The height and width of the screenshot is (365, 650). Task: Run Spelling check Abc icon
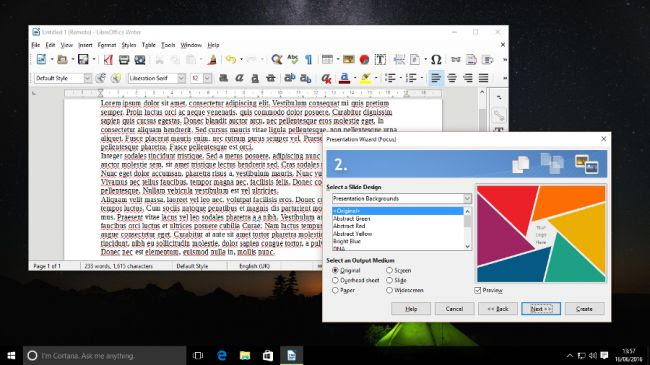293,60
